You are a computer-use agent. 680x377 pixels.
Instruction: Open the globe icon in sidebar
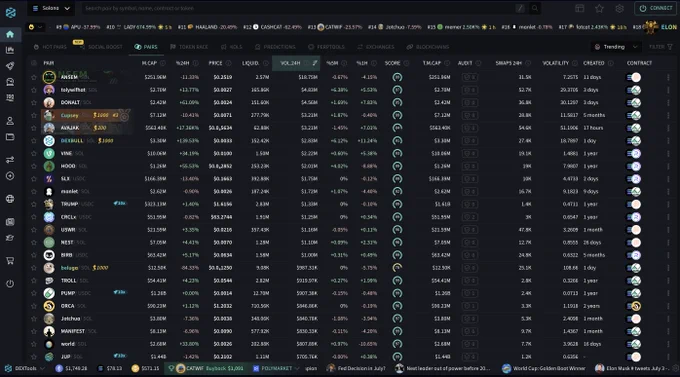[10, 199]
